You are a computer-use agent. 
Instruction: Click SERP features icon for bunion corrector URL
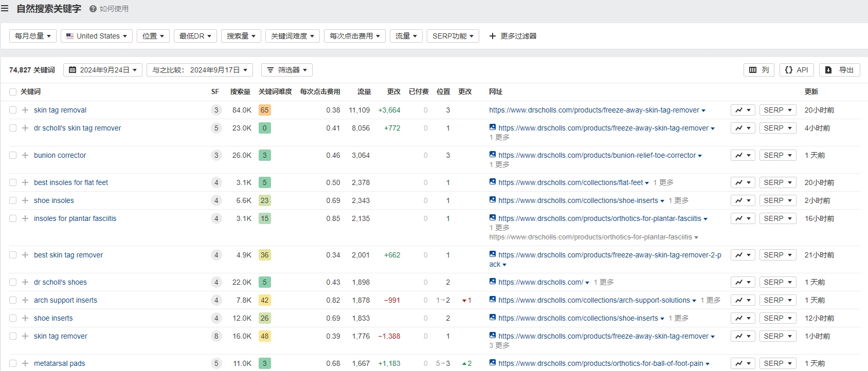[493, 154]
